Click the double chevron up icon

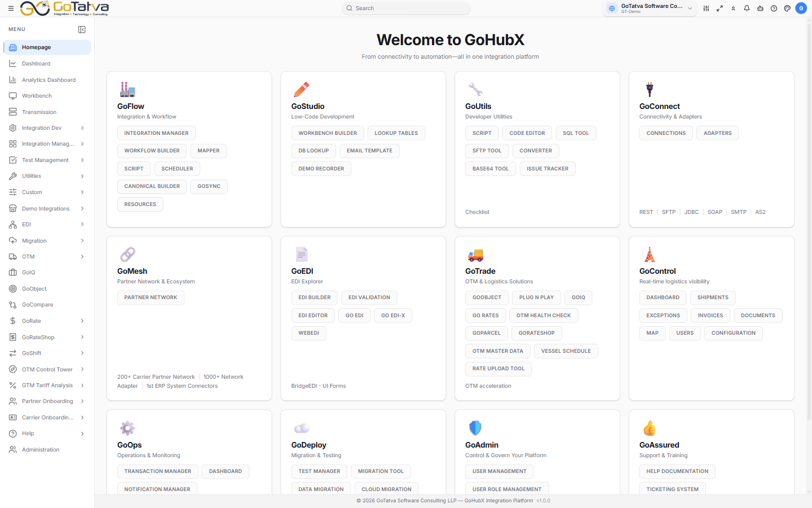(733, 8)
